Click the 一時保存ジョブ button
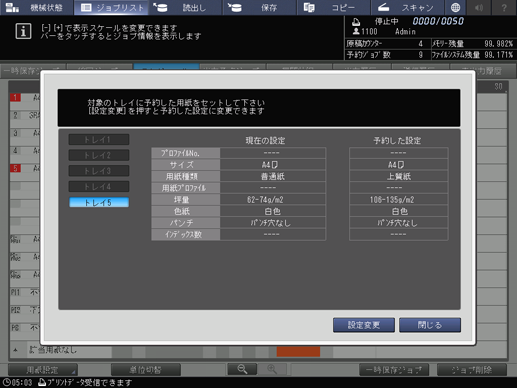 (x=394, y=370)
